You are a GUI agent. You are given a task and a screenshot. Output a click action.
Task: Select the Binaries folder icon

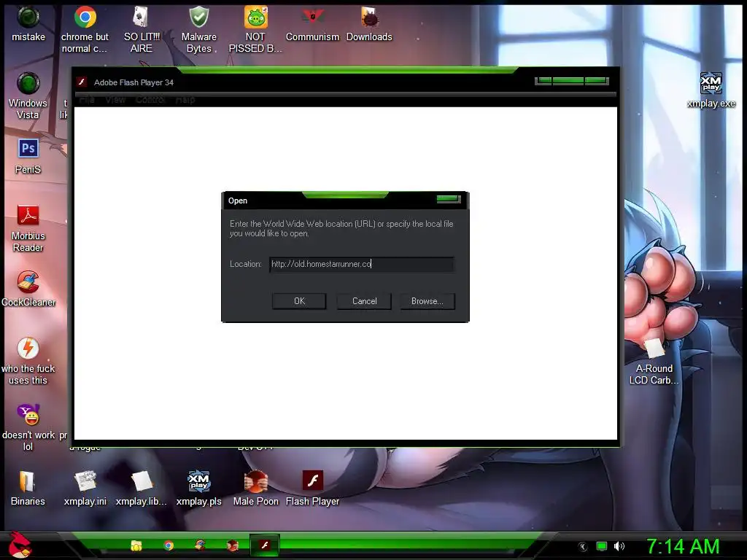tap(28, 488)
